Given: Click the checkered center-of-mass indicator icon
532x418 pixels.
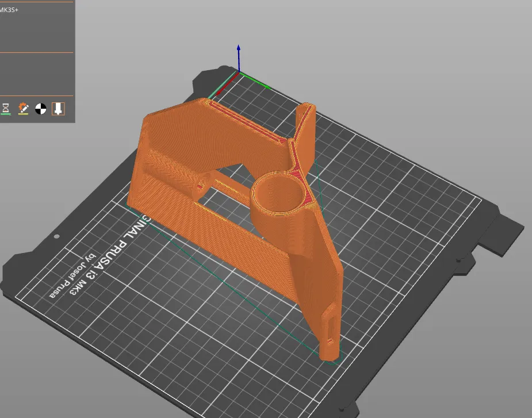Looking at the screenshot, I should 40,108.
